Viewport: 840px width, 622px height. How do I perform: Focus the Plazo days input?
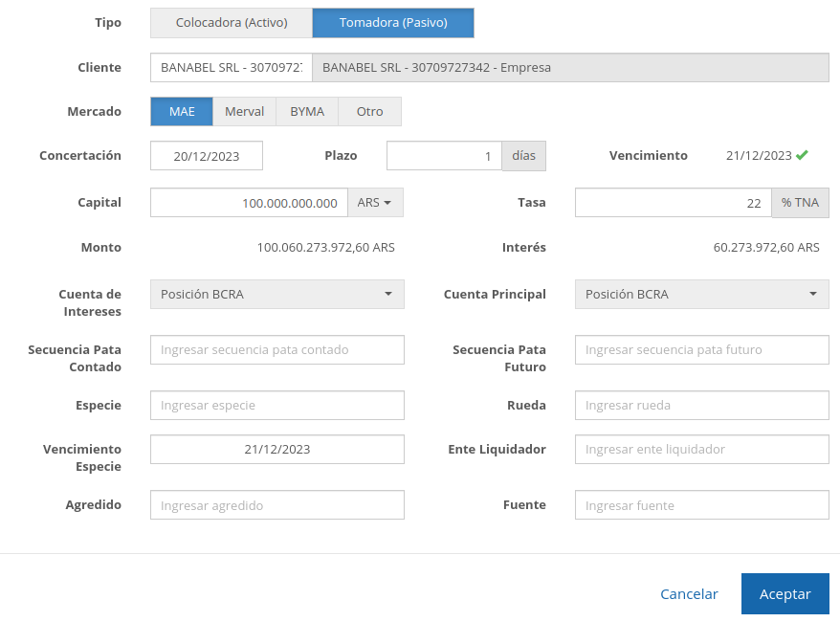click(x=444, y=156)
